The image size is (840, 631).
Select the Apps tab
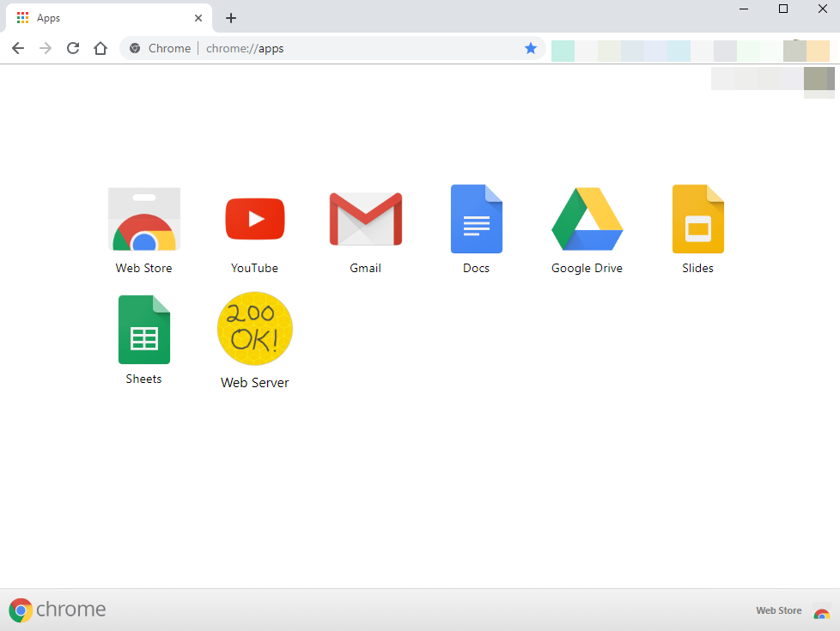pyautogui.click(x=109, y=18)
